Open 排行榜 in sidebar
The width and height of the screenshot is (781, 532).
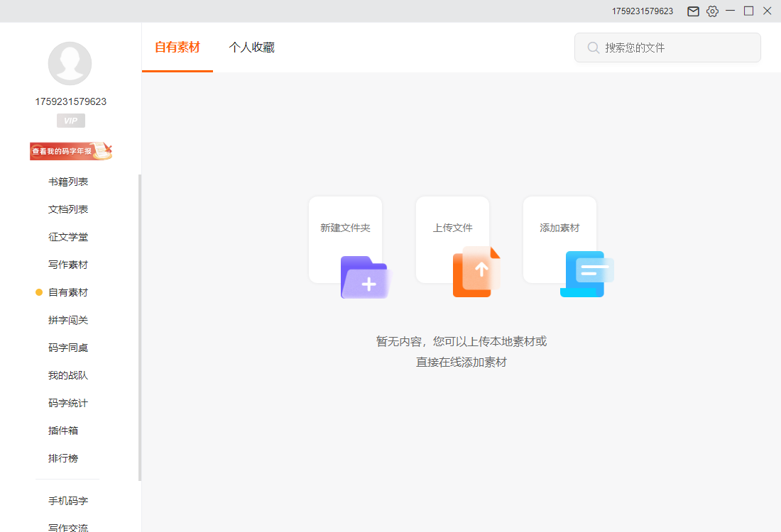[x=63, y=458]
